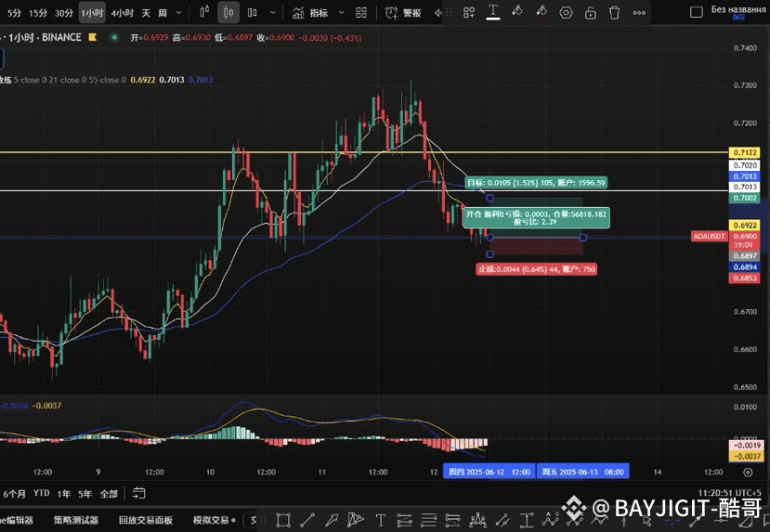Viewport: 770px width, 532px height.
Task: Open the 回放交易面板 tab
Action: pyautogui.click(x=146, y=520)
